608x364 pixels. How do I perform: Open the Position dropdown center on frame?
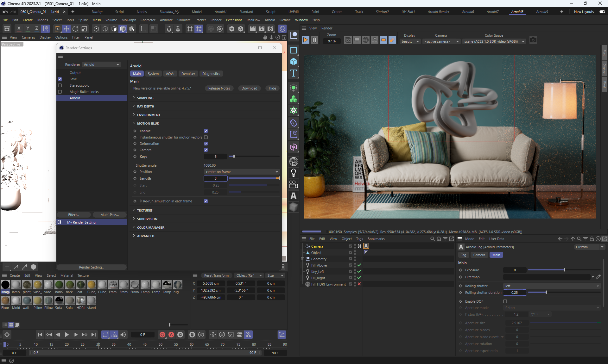point(242,172)
